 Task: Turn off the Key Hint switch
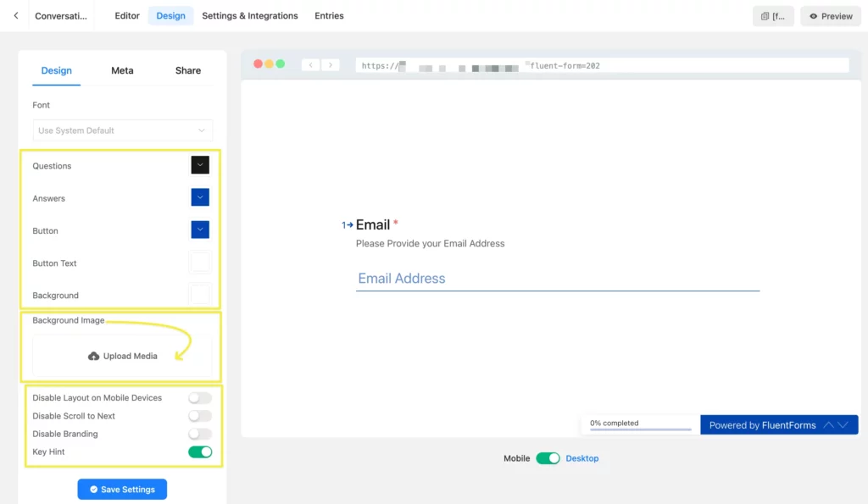(x=200, y=452)
